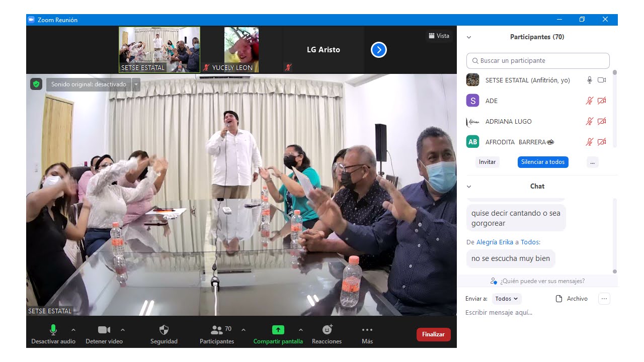Click the Buscar un participante search field
The width and height of the screenshot is (644, 362).
tap(538, 60)
